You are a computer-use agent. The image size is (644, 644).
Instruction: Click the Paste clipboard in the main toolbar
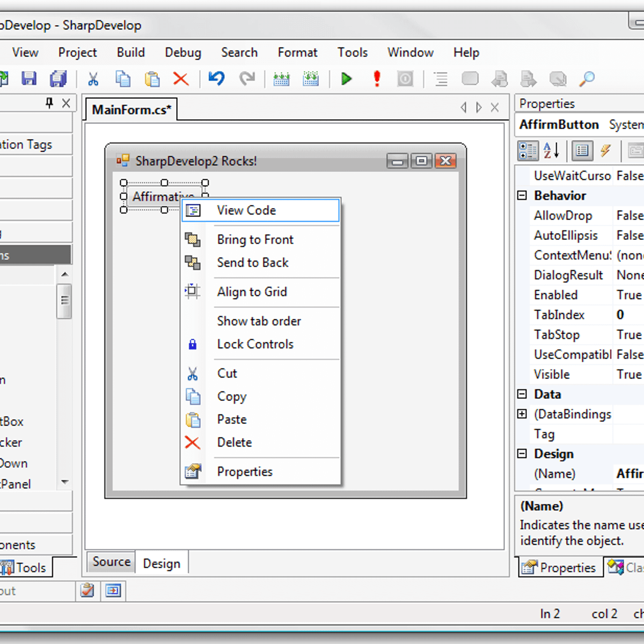click(x=152, y=79)
